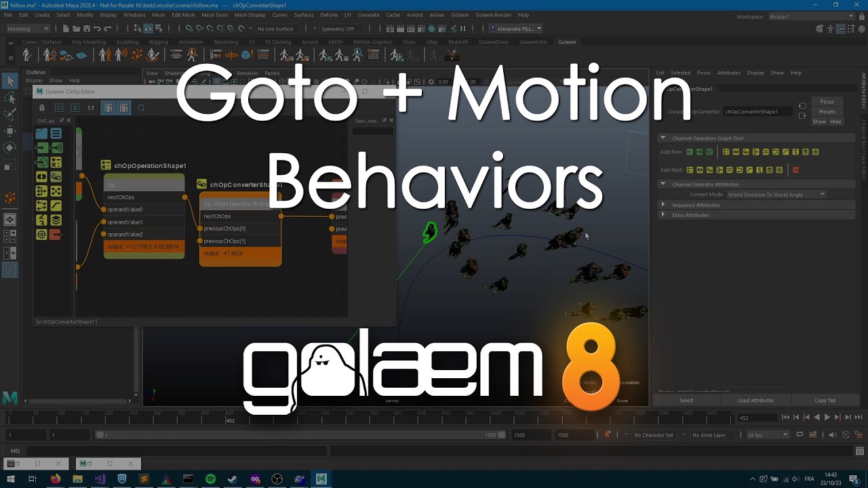This screenshot has height=488, width=868.
Task: Collapse Channel Operators Graph Tool section
Action: 663,138
